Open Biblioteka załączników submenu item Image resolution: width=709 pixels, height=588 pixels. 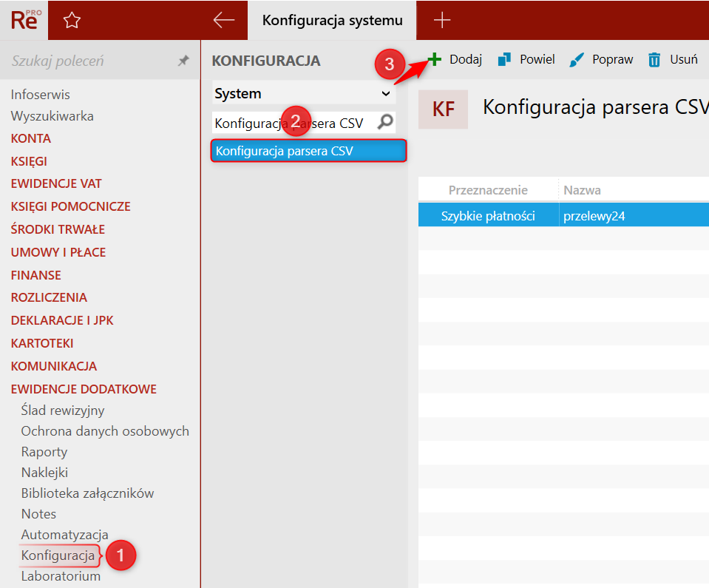click(x=87, y=493)
